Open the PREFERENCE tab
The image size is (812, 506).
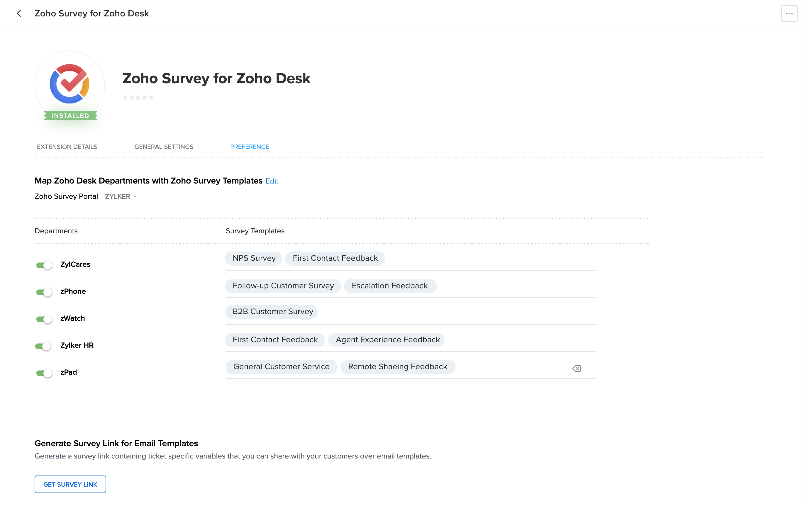pos(250,146)
